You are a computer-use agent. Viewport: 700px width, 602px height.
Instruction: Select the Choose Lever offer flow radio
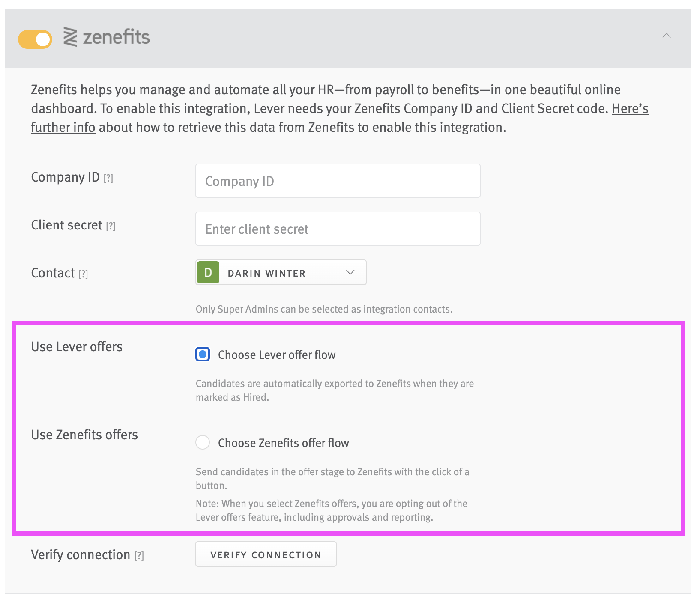[203, 355]
